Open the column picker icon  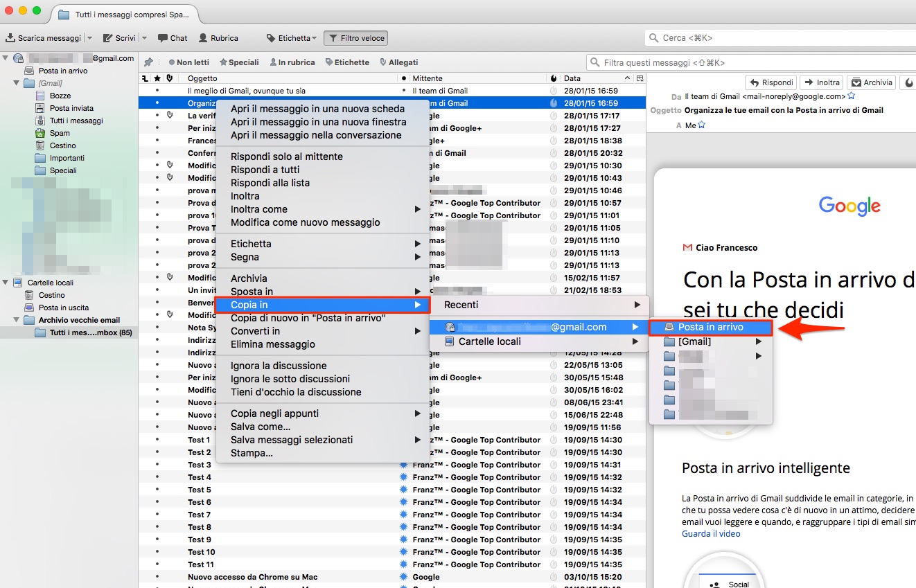640,78
